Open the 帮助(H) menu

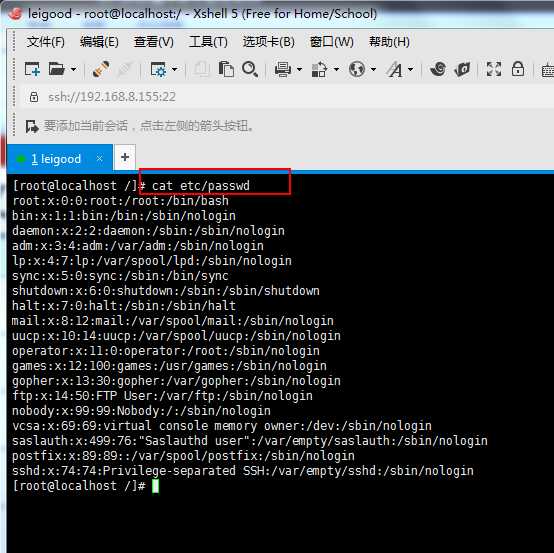click(x=389, y=42)
